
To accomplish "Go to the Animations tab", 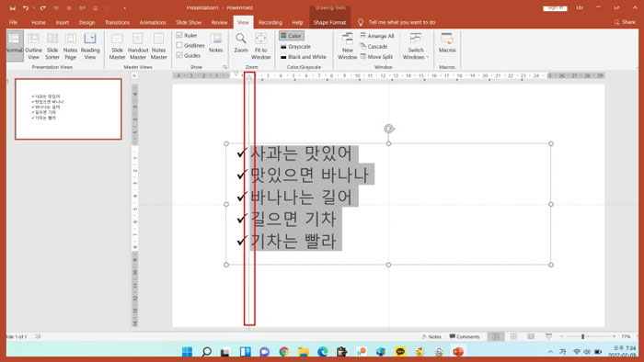I will [x=153, y=22].
